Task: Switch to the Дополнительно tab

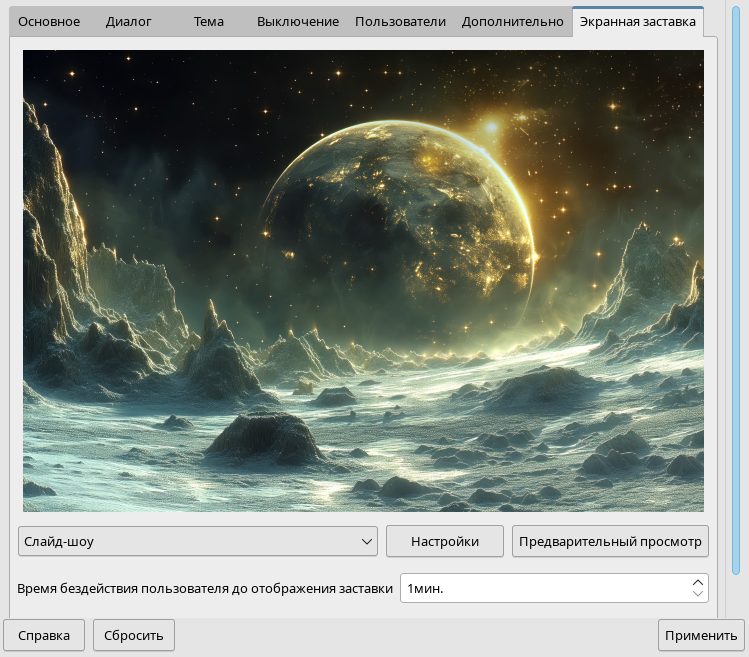Action: tap(512, 21)
